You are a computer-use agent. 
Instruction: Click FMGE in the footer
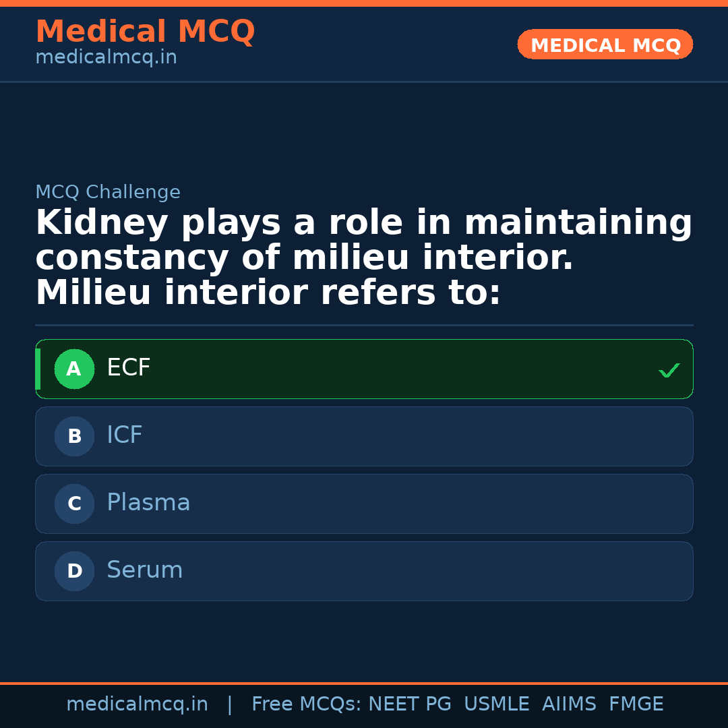pyautogui.click(x=636, y=704)
